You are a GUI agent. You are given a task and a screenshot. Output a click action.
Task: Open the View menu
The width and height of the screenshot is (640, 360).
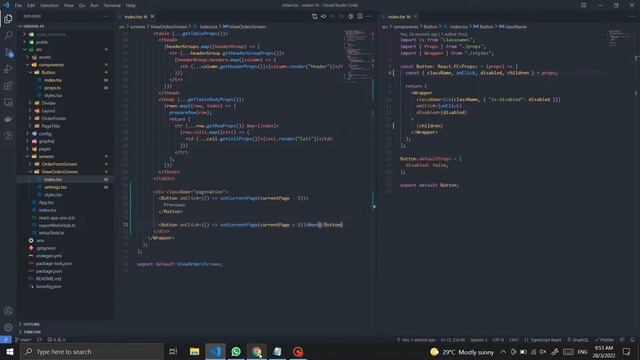(69, 5)
